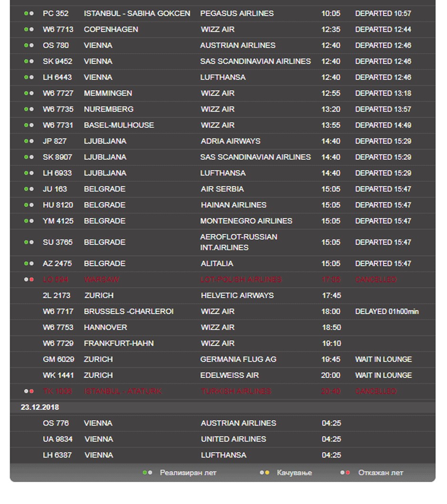Click the red cancelled indicator on the Turkish Airlines row
The height and width of the screenshot is (504, 447).
coord(29,391)
